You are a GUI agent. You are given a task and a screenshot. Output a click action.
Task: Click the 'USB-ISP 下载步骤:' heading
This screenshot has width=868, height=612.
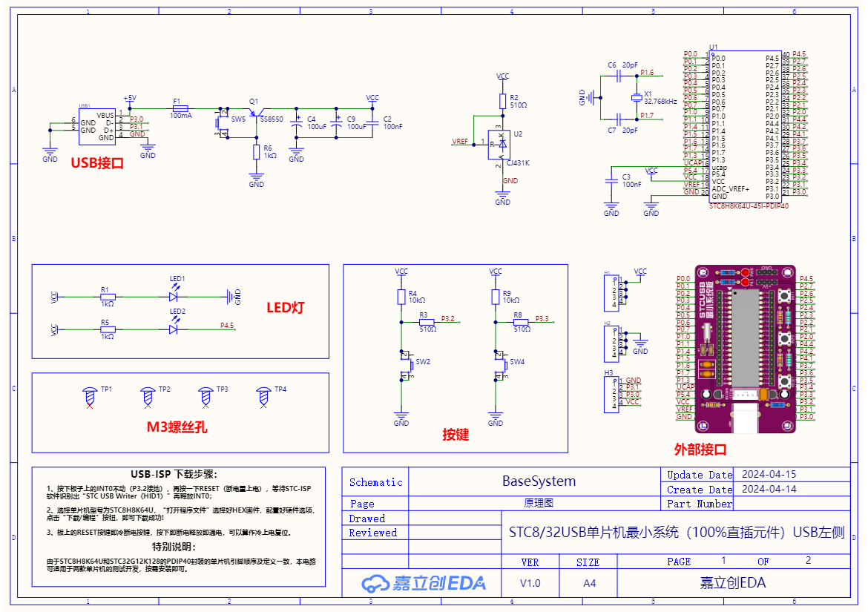point(174,474)
